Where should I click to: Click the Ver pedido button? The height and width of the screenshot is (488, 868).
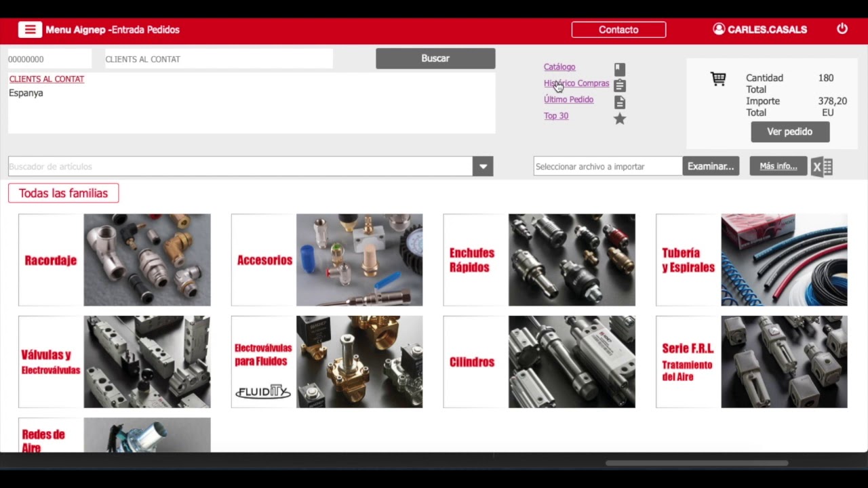(790, 131)
